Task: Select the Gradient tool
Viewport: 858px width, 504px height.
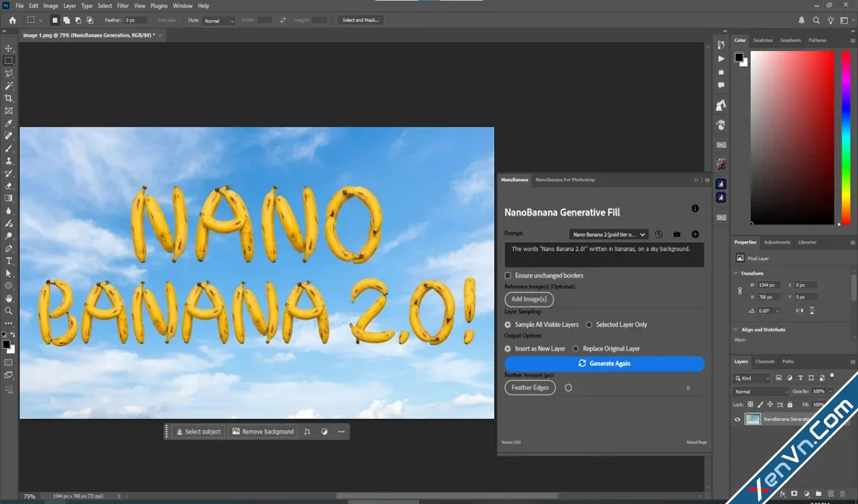Action: pyautogui.click(x=9, y=198)
